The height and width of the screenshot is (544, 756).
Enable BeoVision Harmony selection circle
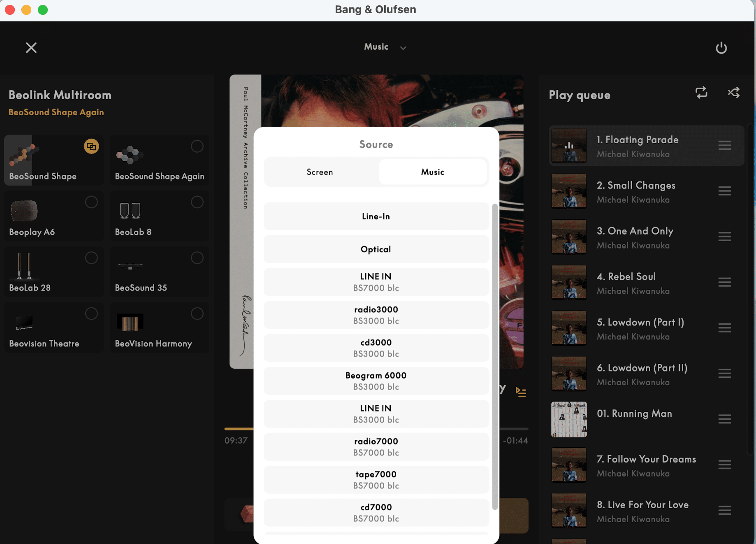pos(197,314)
